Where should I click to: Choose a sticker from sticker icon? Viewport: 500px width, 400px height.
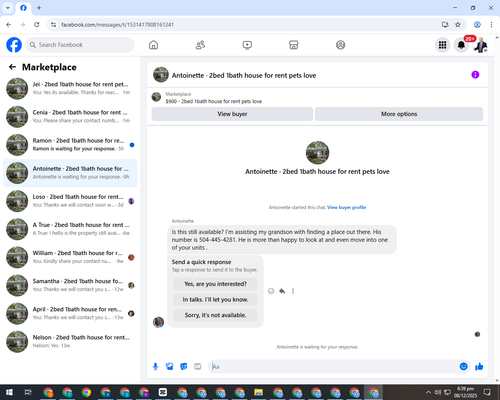click(184, 367)
